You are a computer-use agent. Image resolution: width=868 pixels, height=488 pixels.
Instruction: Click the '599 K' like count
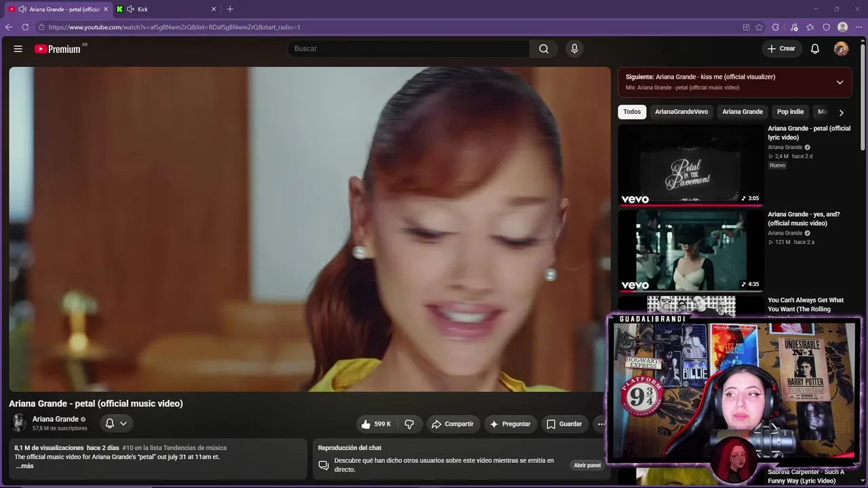pyautogui.click(x=382, y=424)
